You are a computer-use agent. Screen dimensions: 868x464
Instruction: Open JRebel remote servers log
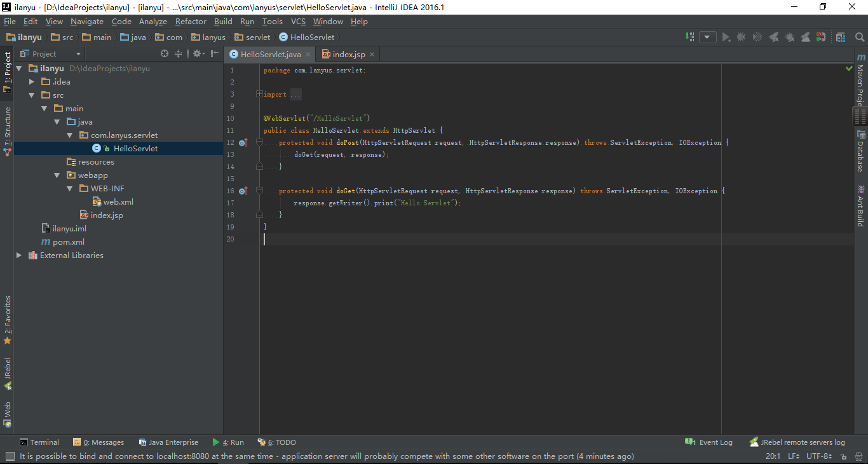797,442
